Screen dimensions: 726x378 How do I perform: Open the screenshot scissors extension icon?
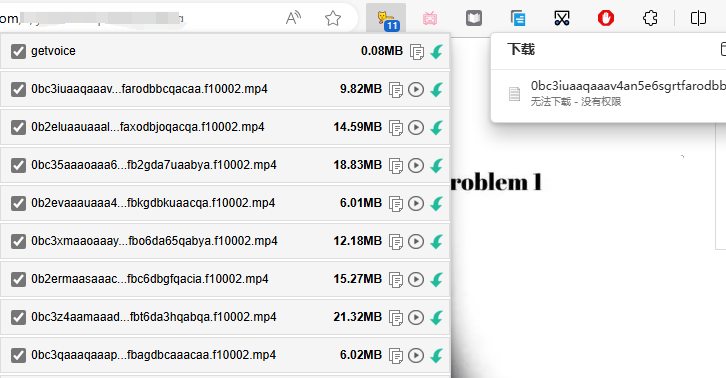tap(562, 19)
